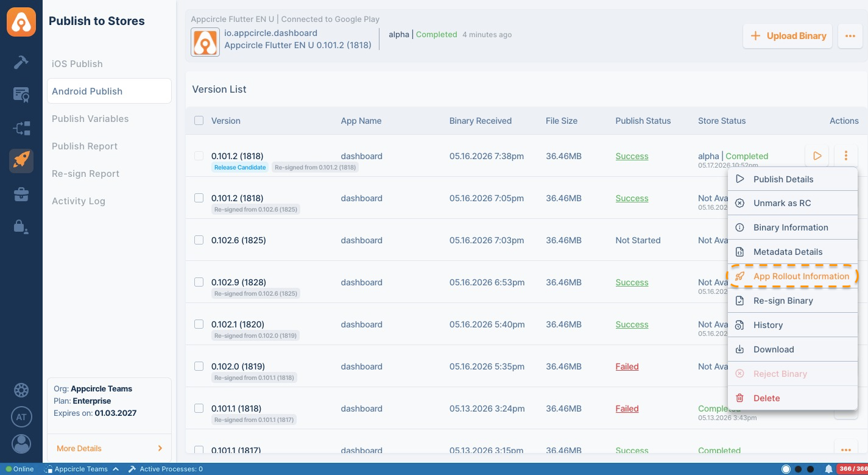Screen dimensions: 868x475
Task: Choose Delete from the actions menu
Action: (x=792, y=398)
